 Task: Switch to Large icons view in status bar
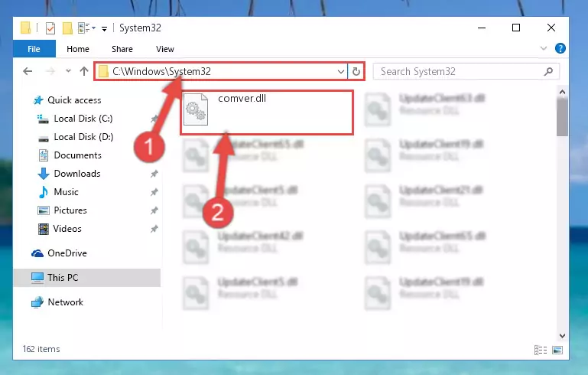click(557, 351)
